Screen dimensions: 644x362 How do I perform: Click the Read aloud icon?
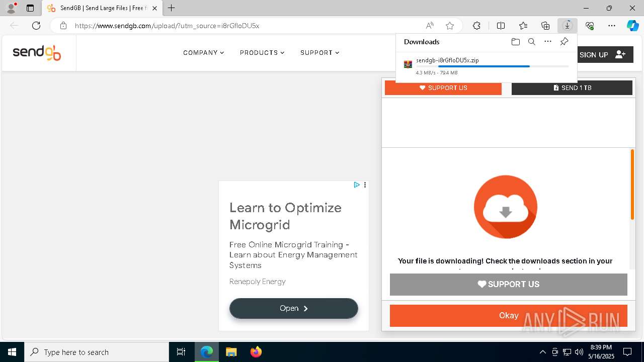(x=430, y=26)
